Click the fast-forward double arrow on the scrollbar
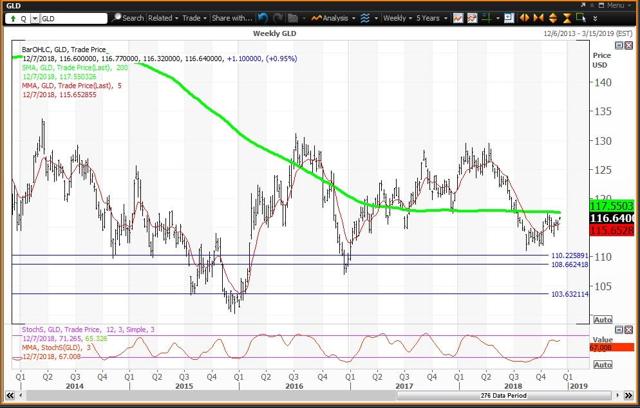 629,395
